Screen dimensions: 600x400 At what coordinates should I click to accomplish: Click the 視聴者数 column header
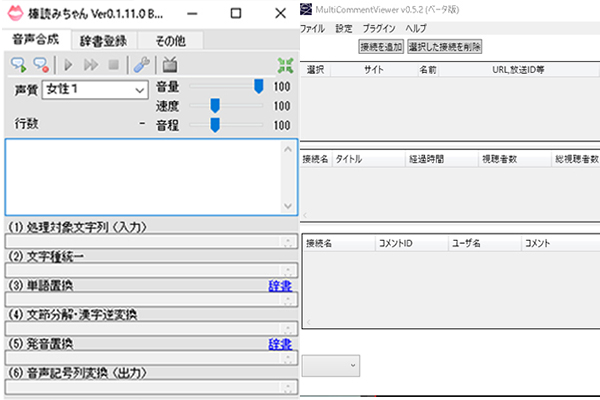[x=514, y=159]
